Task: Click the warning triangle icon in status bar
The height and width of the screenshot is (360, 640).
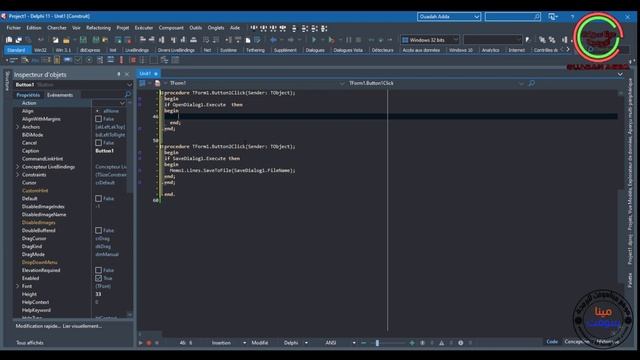Action: pyautogui.click(x=442, y=343)
